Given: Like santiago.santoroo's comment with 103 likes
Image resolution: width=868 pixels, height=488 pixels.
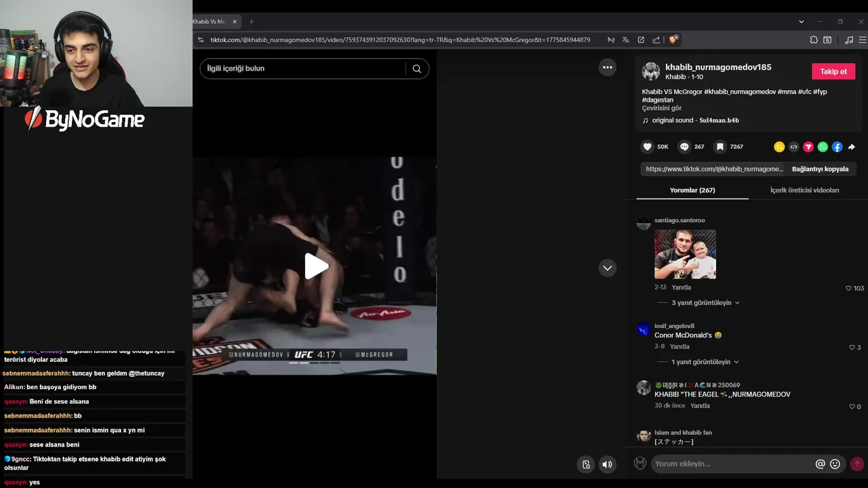Looking at the screenshot, I should (x=848, y=288).
